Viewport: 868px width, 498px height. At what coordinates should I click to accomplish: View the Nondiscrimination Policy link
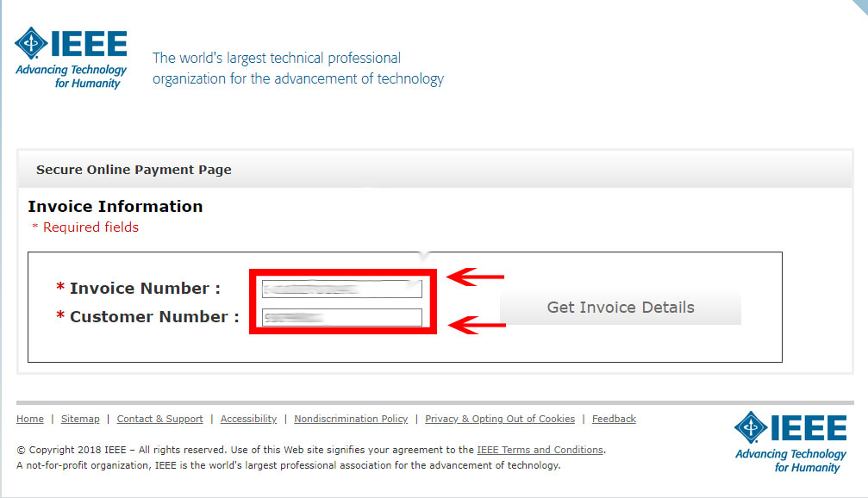coord(351,419)
